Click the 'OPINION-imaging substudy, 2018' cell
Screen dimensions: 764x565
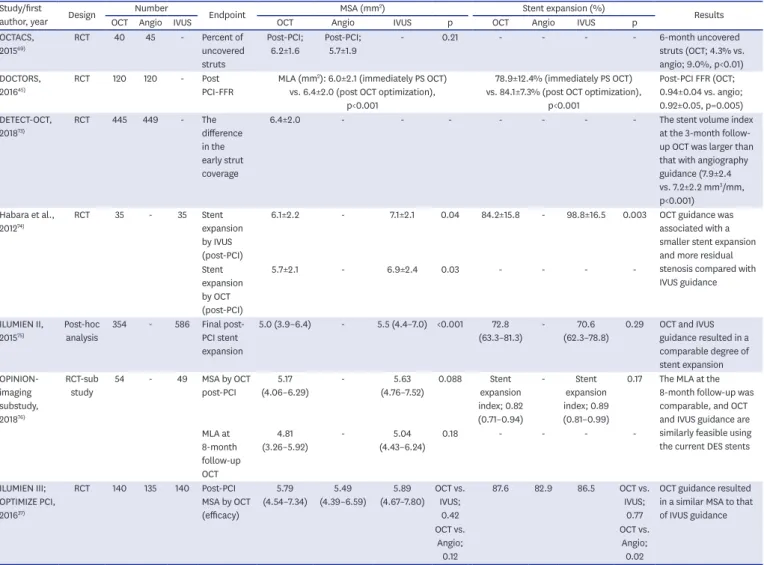coord(19,399)
